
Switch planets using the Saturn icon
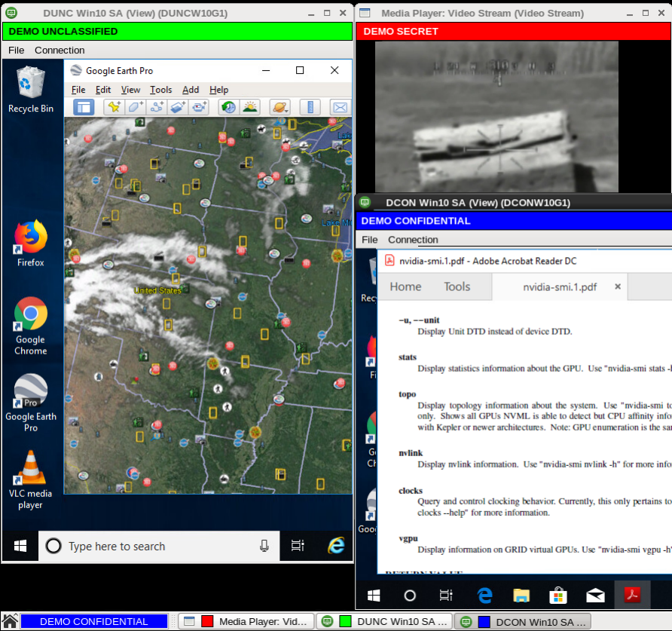click(x=279, y=107)
